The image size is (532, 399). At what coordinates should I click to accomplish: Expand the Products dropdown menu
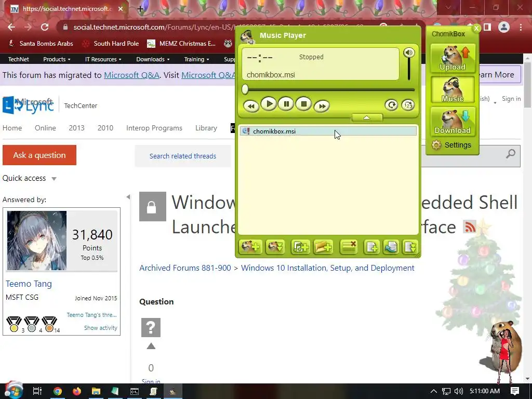point(57,59)
